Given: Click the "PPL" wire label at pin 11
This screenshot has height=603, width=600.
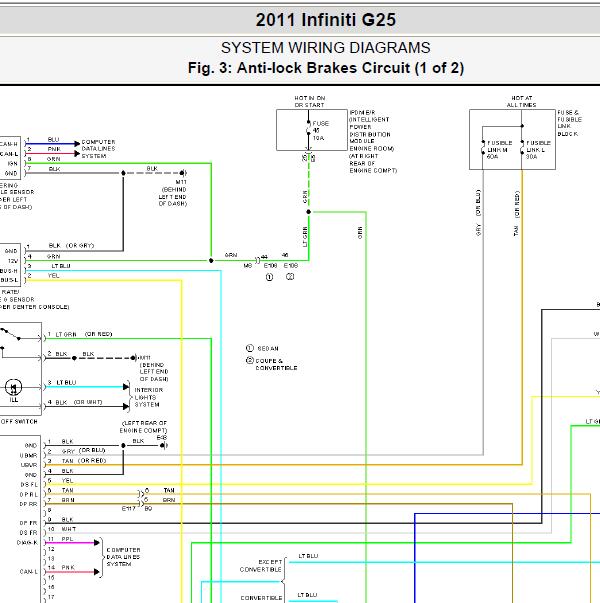Looking at the screenshot, I should point(67,539).
